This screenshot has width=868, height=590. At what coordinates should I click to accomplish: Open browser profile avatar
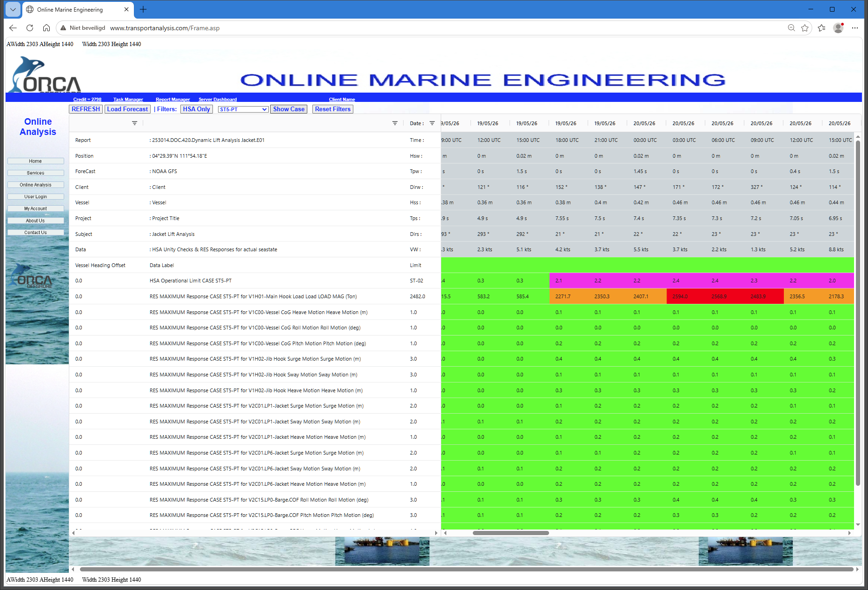coord(838,28)
